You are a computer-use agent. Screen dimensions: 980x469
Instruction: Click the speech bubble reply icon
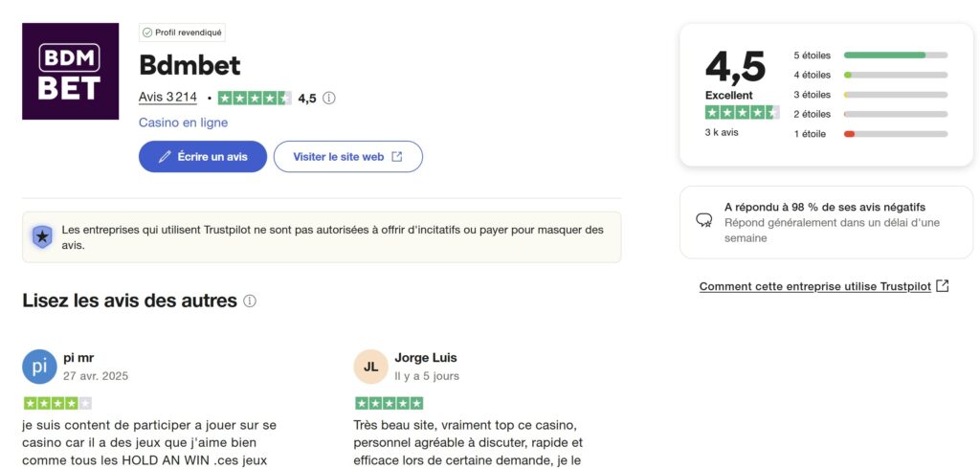[x=703, y=220]
